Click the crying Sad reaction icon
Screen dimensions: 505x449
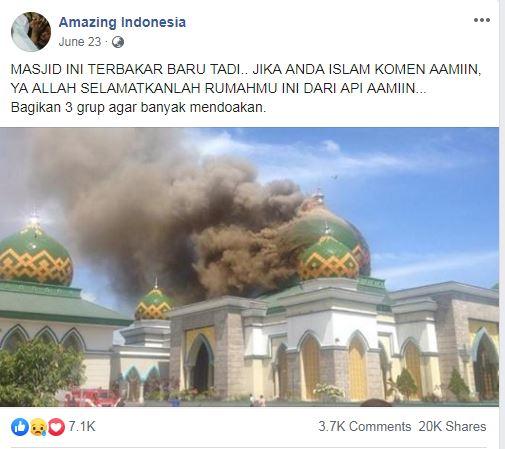point(38,427)
